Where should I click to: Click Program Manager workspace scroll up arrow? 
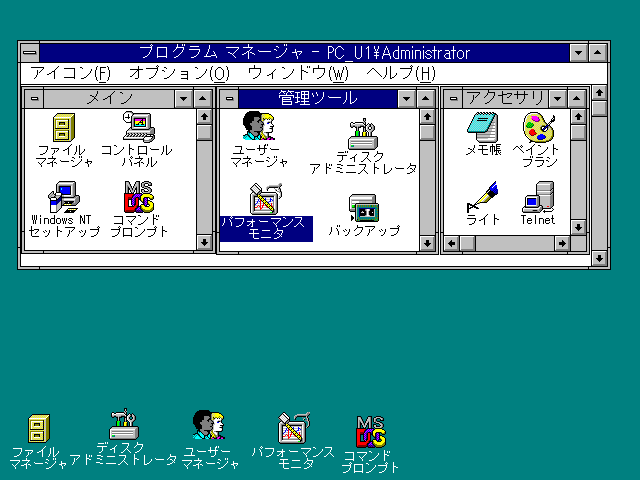click(x=599, y=93)
